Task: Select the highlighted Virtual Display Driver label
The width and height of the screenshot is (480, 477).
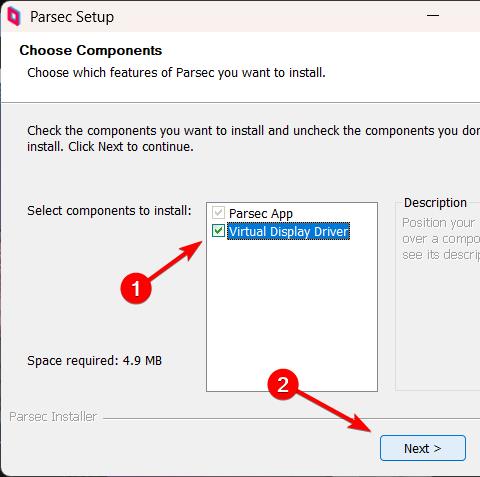Action: tap(289, 231)
